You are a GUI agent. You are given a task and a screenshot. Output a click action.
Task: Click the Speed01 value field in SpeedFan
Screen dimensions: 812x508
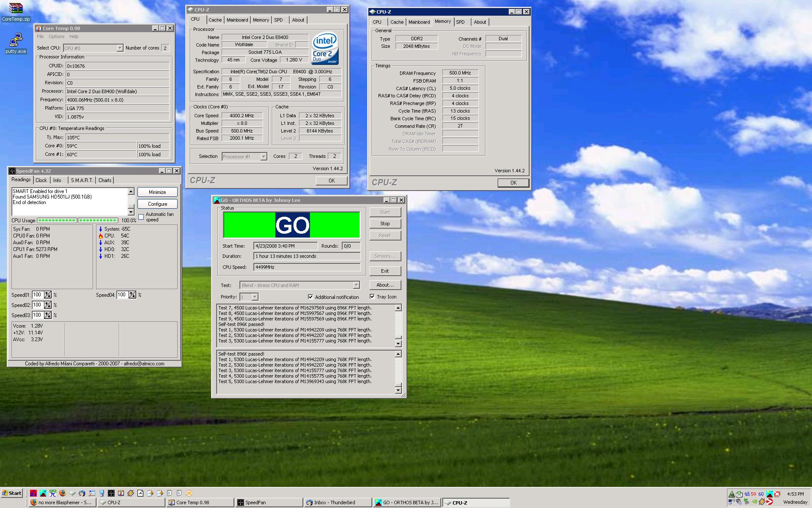(38, 295)
